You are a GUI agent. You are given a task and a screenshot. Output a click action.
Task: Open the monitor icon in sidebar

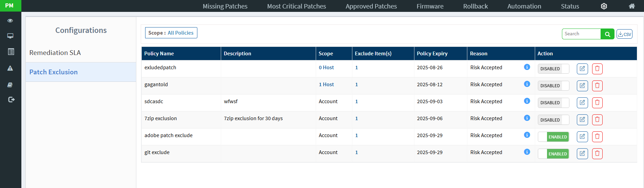pyautogui.click(x=10, y=36)
